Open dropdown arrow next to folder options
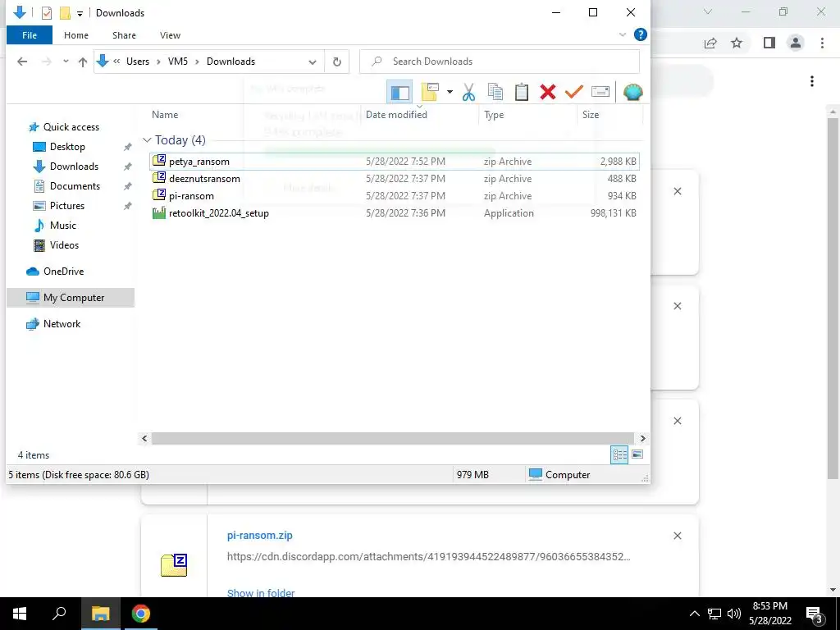Screen dimensions: 840x630 click(x=450, y=92)
